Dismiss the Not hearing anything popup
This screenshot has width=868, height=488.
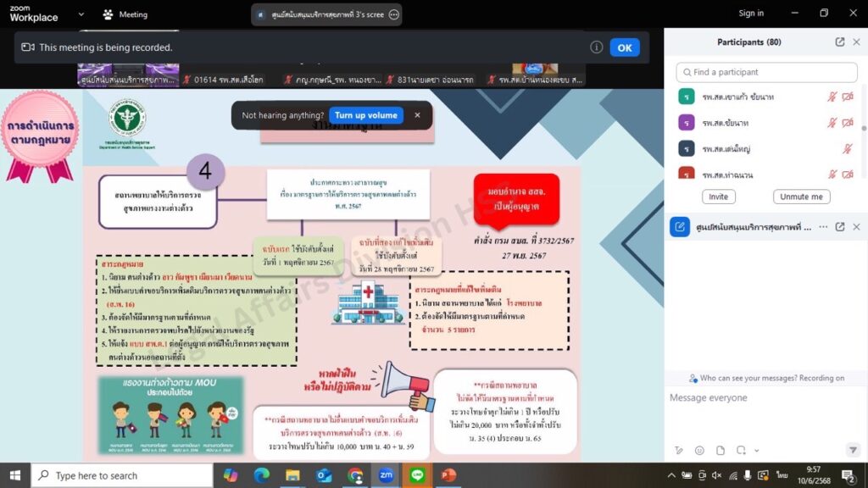(x=417, y=115)
